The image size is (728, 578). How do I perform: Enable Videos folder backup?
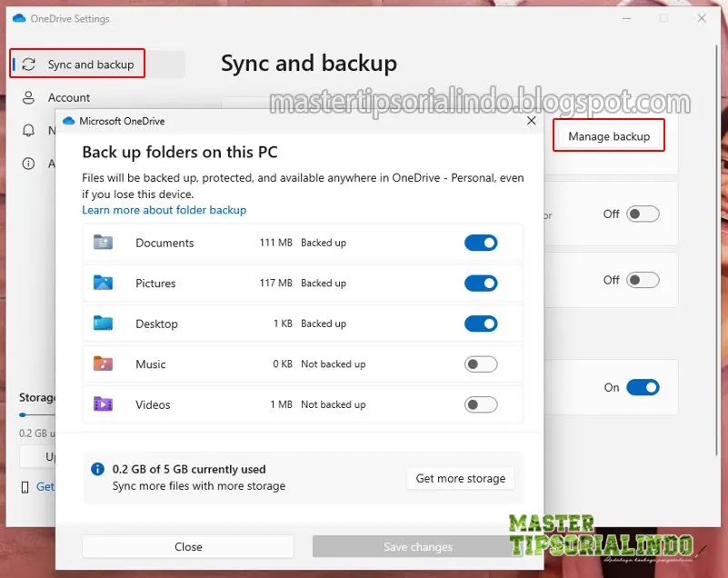(x=481, y=404)
